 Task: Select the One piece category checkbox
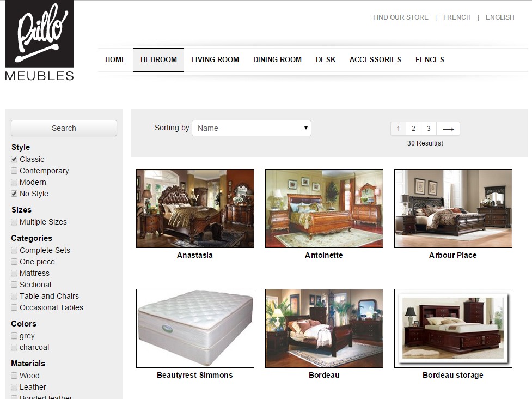[14, 262]
